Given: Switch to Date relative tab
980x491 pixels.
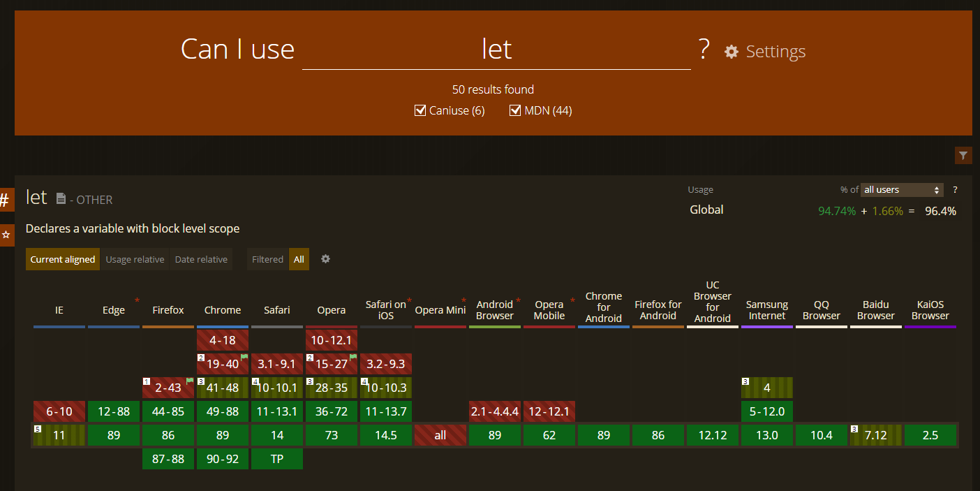Looking at the screenshot, I should point(201,259).
